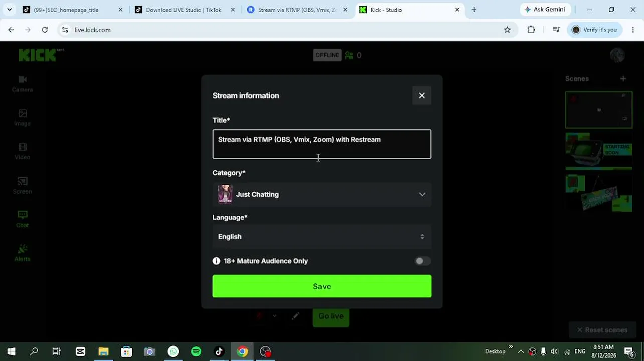Click the viewer count icon
The width and height of the screenshot is (644, 361).
pyautogui.click(x=349, y=55)
